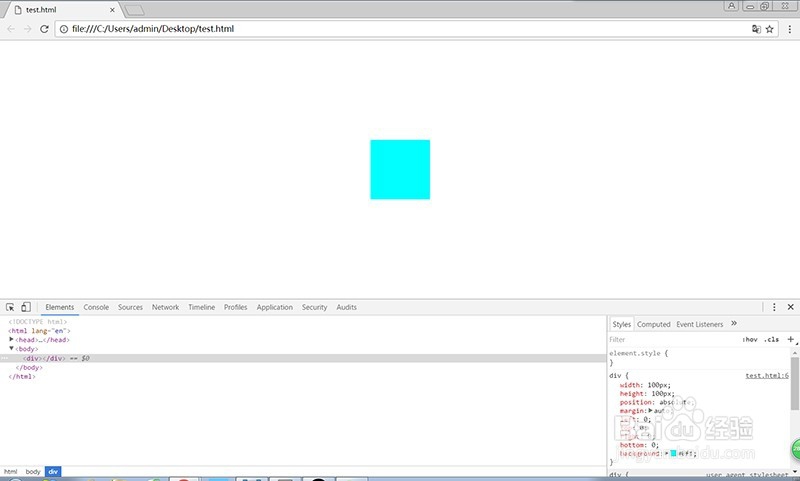Image resolution: width=800 pixels, height=481 pixels.
Task: Open the cyan background color swatch
Action: [673, 453]
